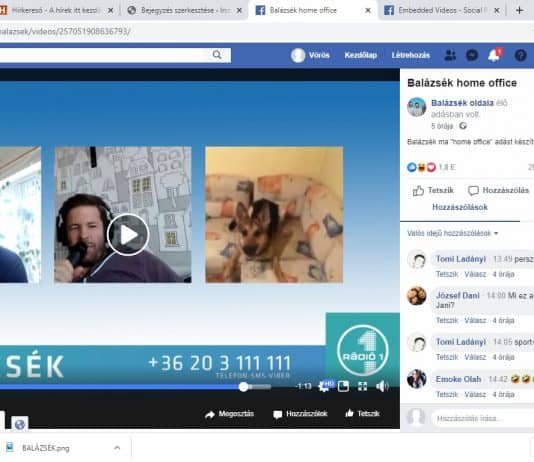Expand the BALÁZSÉK.png download options chevron
534x462 pixels.
[x=117, y=448]
